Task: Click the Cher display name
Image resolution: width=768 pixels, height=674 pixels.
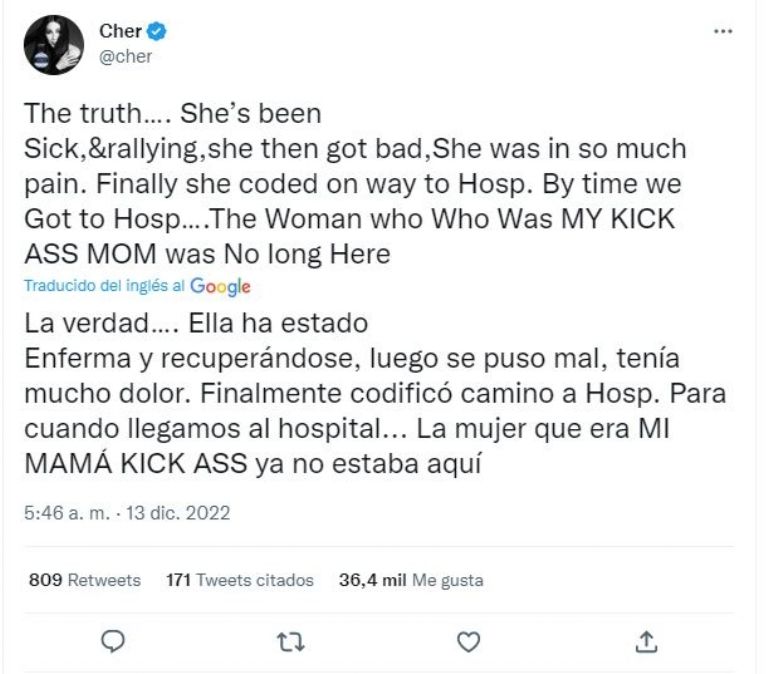Action: (120, 31)
